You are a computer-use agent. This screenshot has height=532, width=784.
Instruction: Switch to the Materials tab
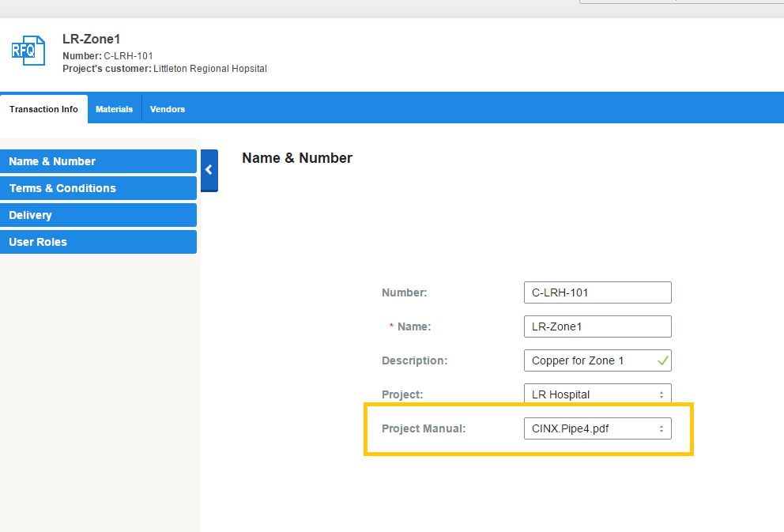[114, 109]
